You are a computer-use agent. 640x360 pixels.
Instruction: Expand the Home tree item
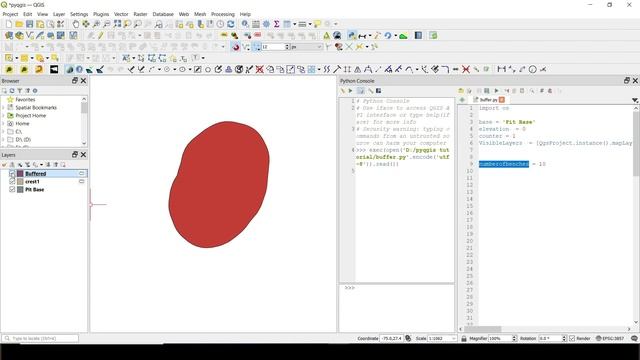pyautogui.click(x=4, y=124)
